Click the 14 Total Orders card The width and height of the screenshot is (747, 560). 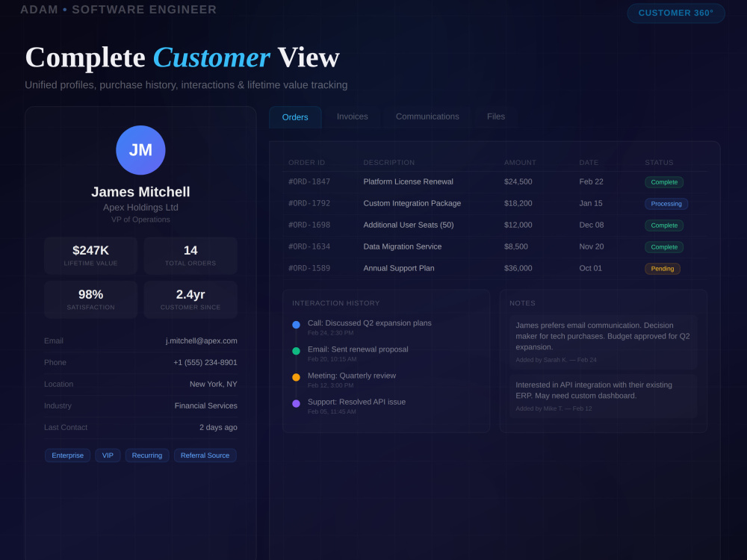(x=190, y=255)
